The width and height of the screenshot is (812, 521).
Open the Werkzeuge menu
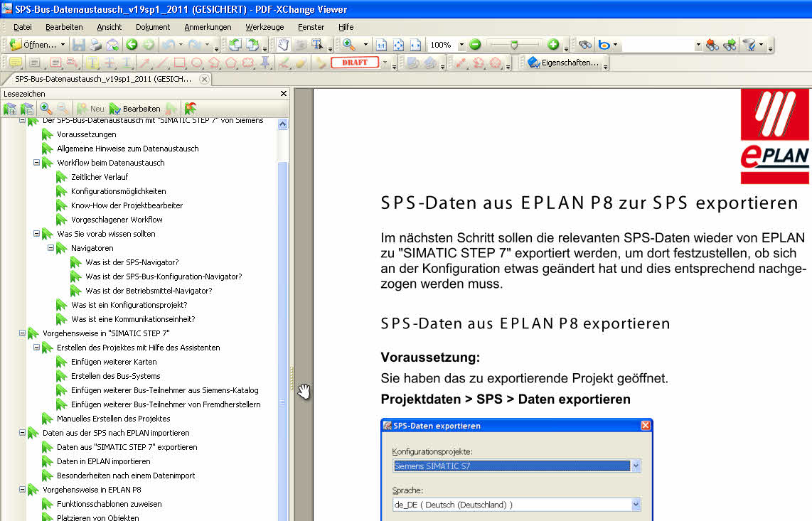265,27
